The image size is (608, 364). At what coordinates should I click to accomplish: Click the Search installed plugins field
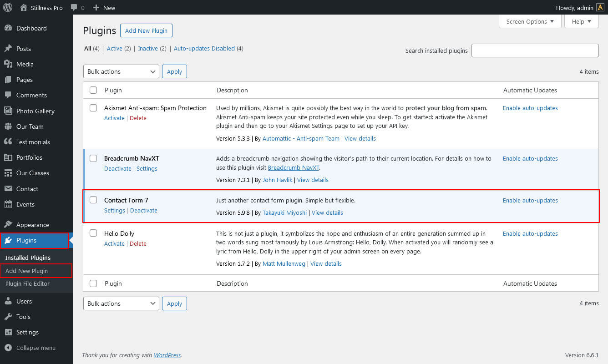click(x=535, y=51)
